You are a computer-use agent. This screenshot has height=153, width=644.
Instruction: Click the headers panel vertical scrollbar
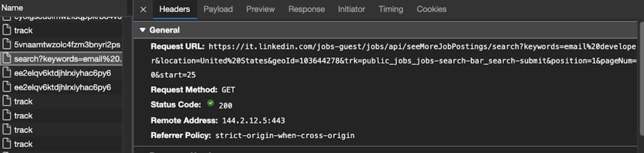(641, 78)
